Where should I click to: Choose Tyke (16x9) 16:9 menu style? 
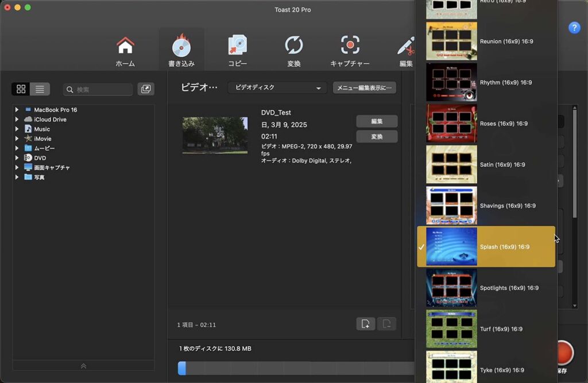click(x=486, y=368)
